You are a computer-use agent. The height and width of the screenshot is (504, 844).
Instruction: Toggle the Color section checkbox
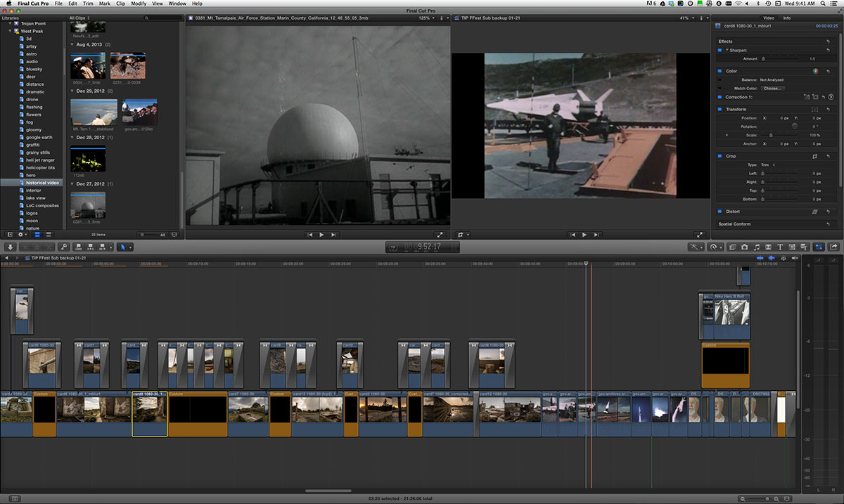pyautogui.click(x=720, y=71)
